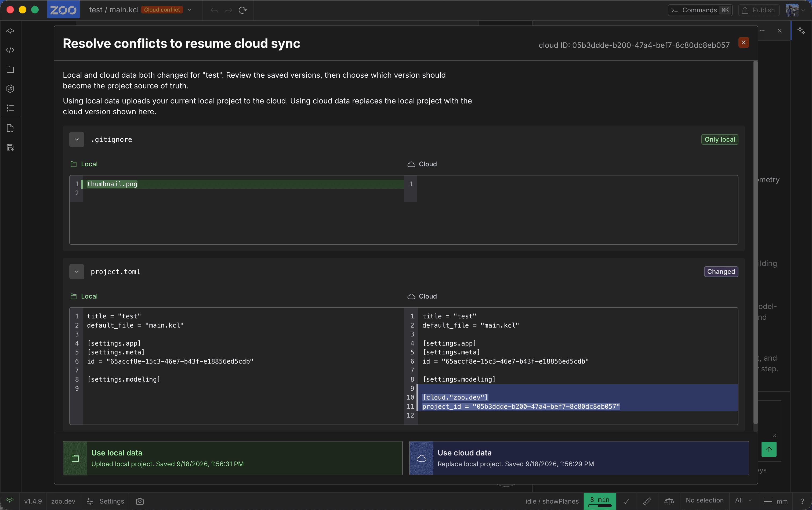812x510 pixels.
Task: Open Settings in the status bar
Action: pyautogui.click(x=106, y=501)
